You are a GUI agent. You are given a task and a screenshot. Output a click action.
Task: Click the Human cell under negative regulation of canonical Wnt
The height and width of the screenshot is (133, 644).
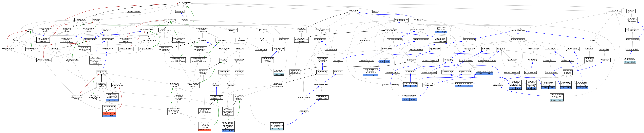(106, 113)
